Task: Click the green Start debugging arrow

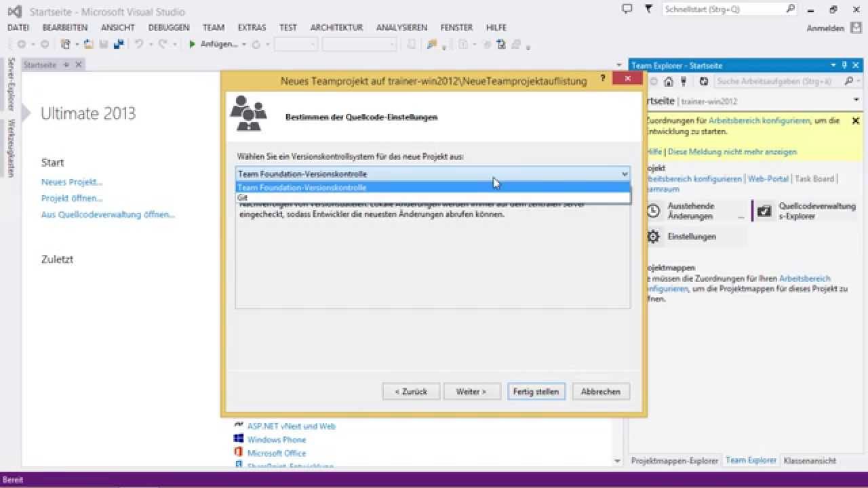Action: pos(193,44)
